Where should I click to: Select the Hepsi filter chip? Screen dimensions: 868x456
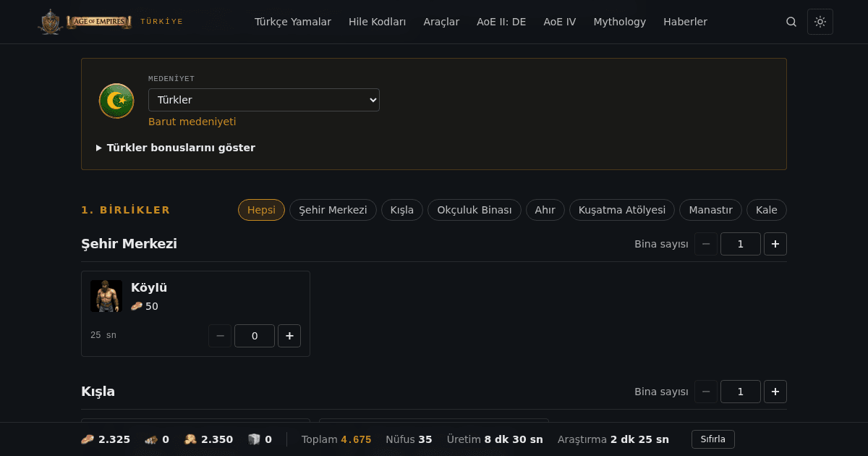tap(261, 210)
